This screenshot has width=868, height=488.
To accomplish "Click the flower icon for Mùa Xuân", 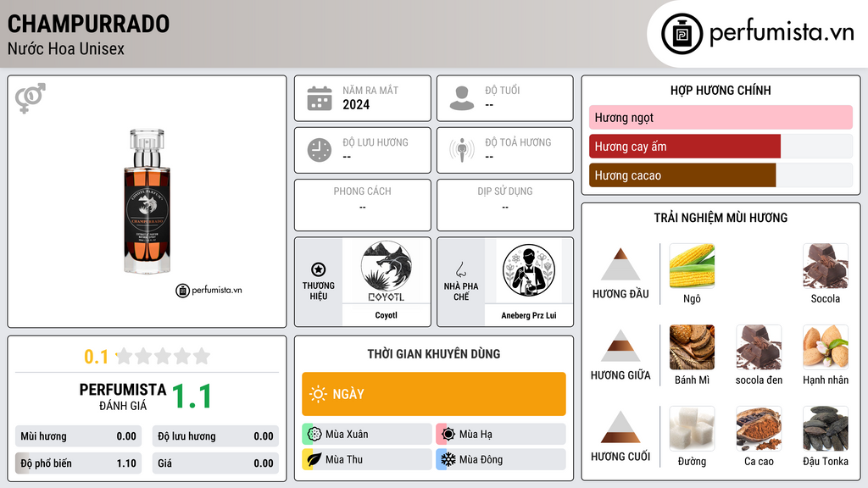I will coord(314,435).
